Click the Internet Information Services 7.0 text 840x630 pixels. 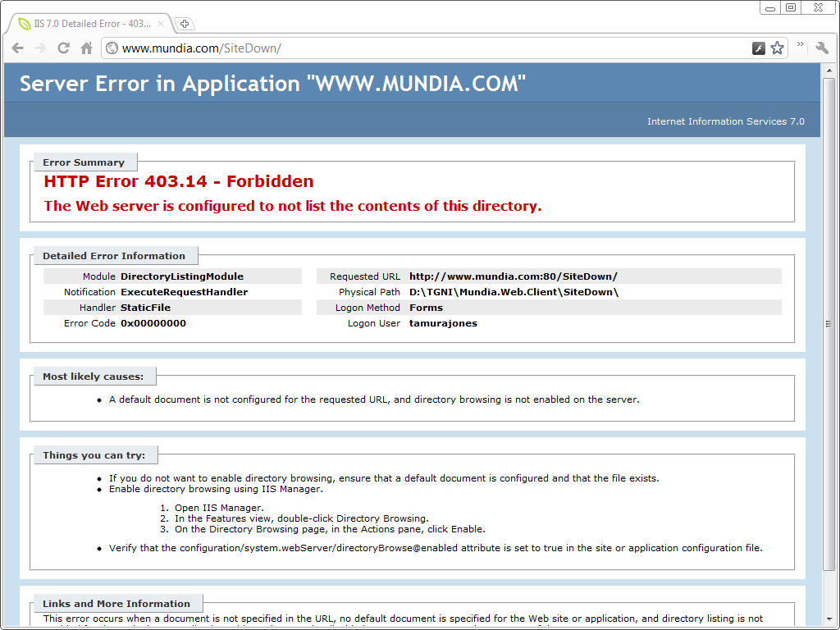tap(726, 121)
